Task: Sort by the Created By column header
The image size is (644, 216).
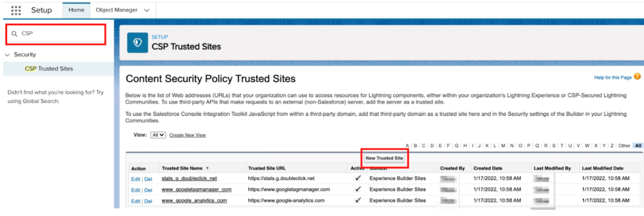Action: tap(452, 168)
